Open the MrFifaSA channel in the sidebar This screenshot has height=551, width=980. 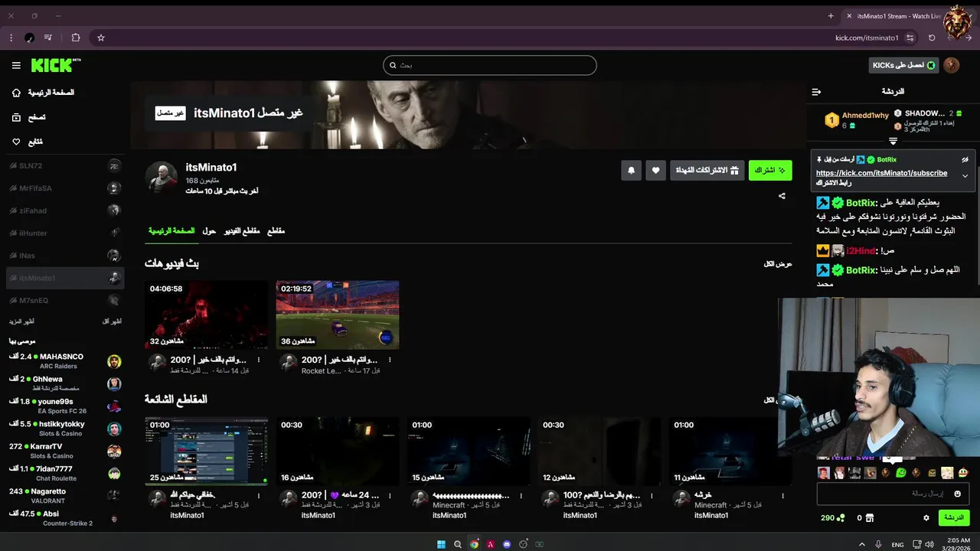[65, 188]
